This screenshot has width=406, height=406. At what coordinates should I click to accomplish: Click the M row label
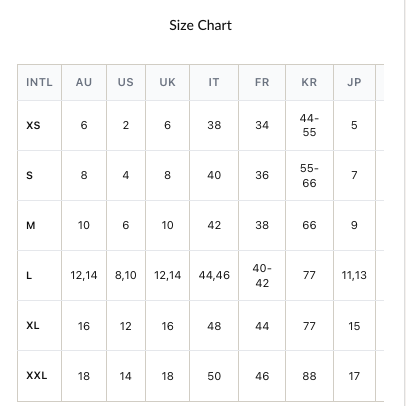pos(31,226)
